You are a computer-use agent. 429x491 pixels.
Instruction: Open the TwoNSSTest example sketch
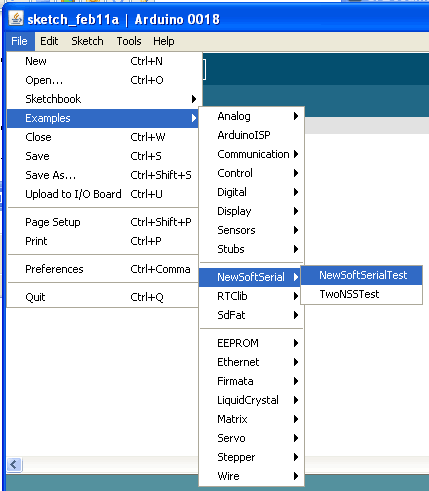[362, 294]
